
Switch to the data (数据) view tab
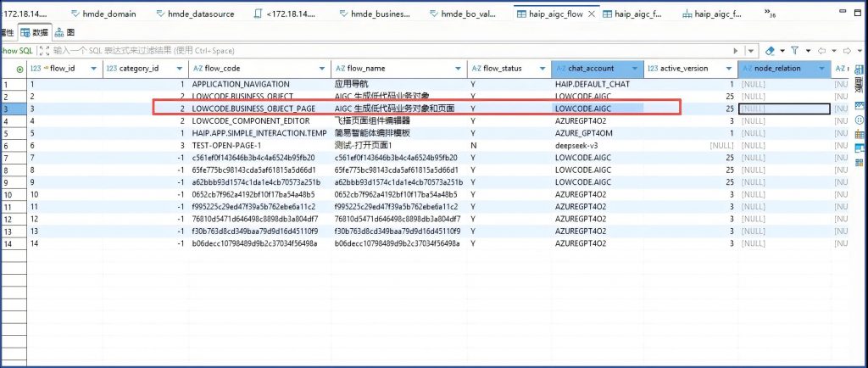tap(34, 32)
